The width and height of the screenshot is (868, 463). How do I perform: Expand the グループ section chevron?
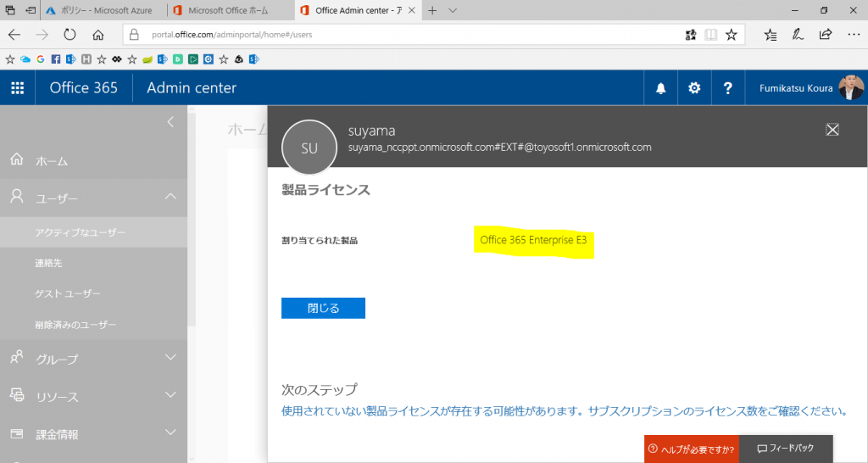pyautogui.click(x=170, y=358)
